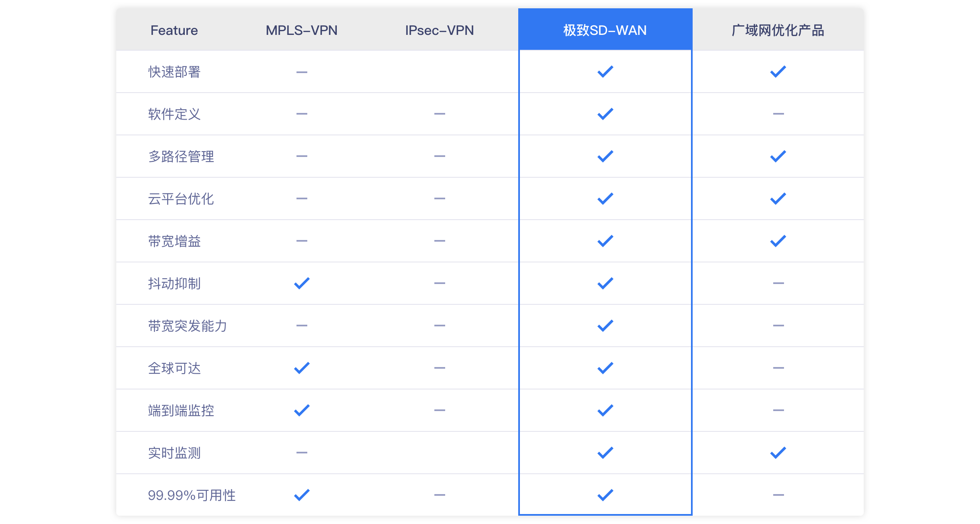Click IPsec-VPN dash in 软件定义 row
This screenshot has width=980, height=524.
pos(439,114)
